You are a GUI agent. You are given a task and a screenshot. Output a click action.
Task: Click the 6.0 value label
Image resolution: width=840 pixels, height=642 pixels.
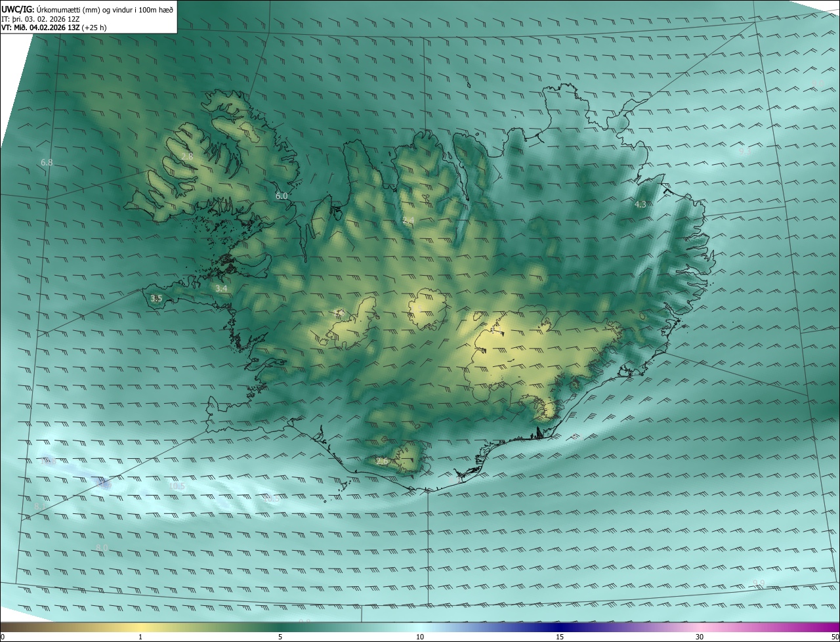(282, 196)
